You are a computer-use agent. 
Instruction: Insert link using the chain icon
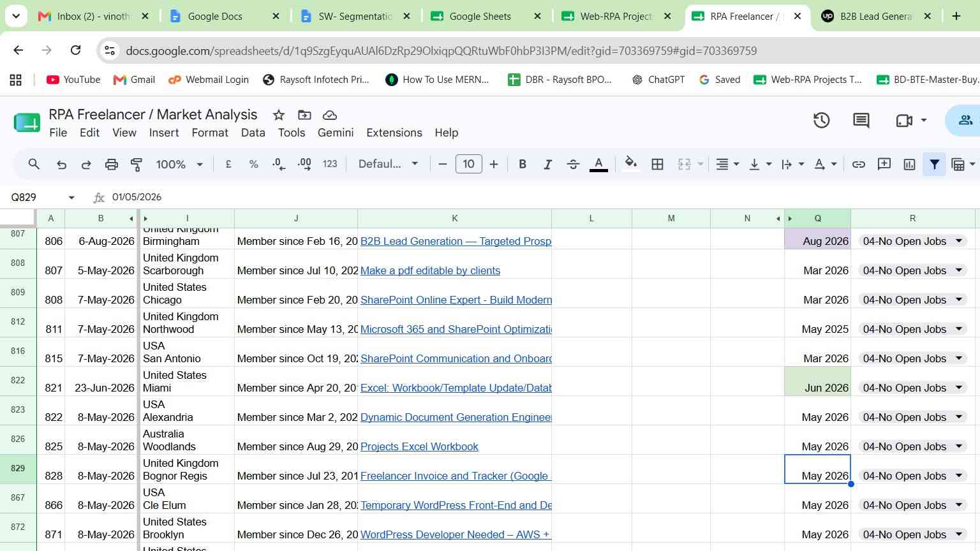(x=859, y=165)
